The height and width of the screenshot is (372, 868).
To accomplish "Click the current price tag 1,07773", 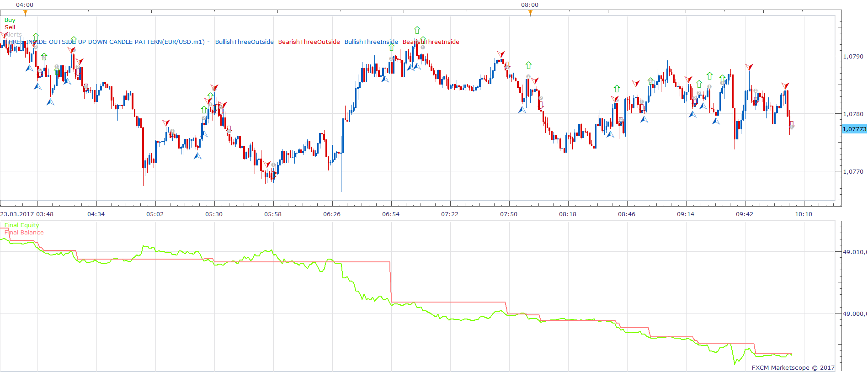I will coord(854,129).
